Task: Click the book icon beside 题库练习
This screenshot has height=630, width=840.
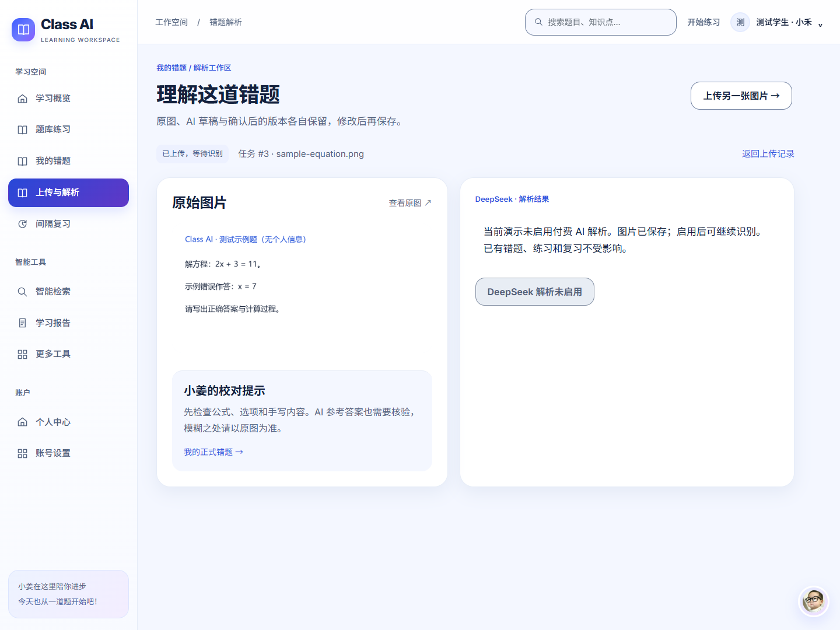Action: (x=22, y=129)
